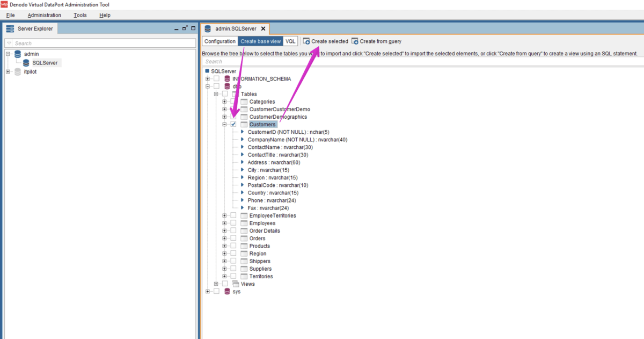The width and height of the screenshot is (644, 339).
Task: Click the itpilot database icon
Action: click(x=18, y=71)
